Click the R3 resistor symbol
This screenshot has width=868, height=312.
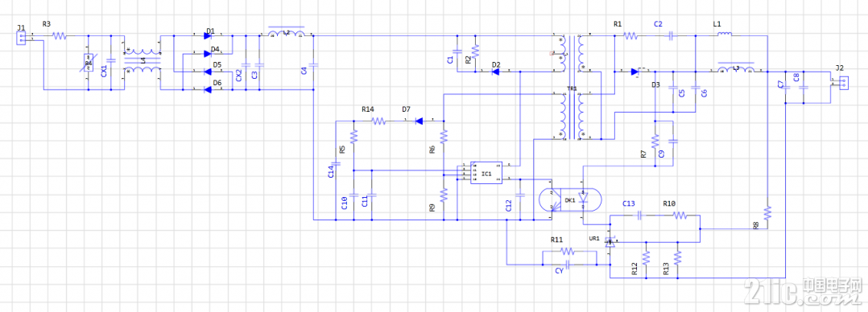coord(60,36)
